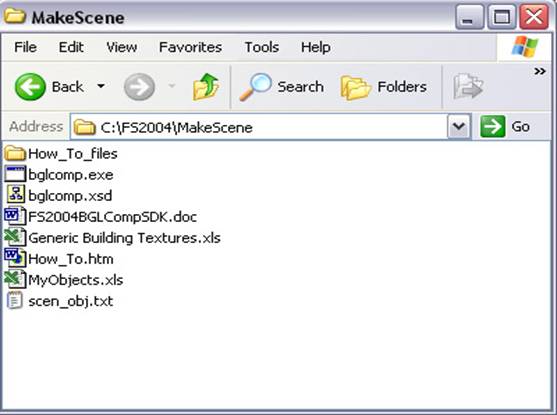Click the green Back arrow icon

tap(30, 87)
